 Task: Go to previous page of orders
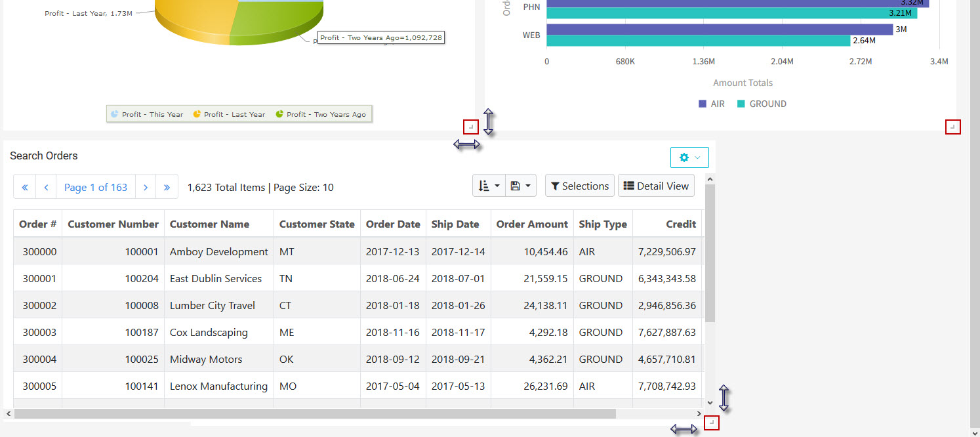coord(46,188)
